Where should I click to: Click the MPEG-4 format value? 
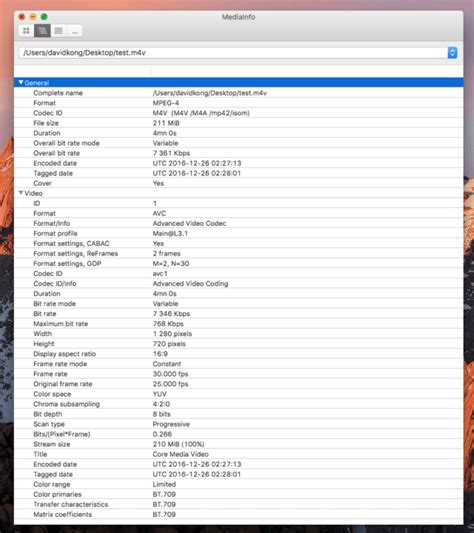(x=166, y=103)
